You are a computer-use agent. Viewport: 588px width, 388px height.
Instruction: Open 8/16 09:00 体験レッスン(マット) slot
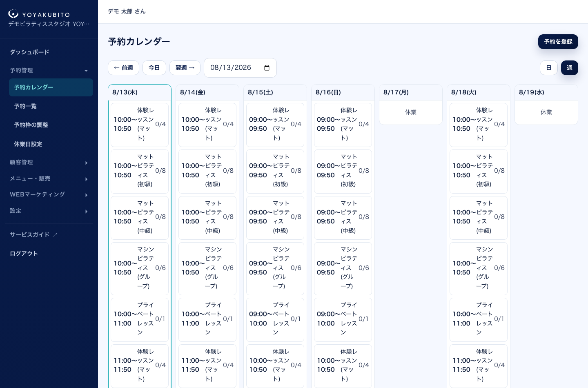coord(343,125)
